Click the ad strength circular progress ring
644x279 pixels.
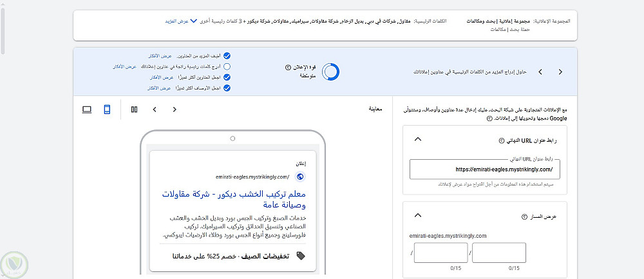[330, 72]
